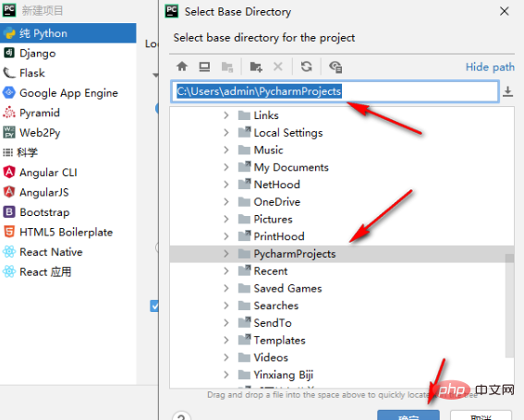Expand the Saved Games folder
Image resolution: width=524 pixels, height=420 pixels.
tap(226, 288)
